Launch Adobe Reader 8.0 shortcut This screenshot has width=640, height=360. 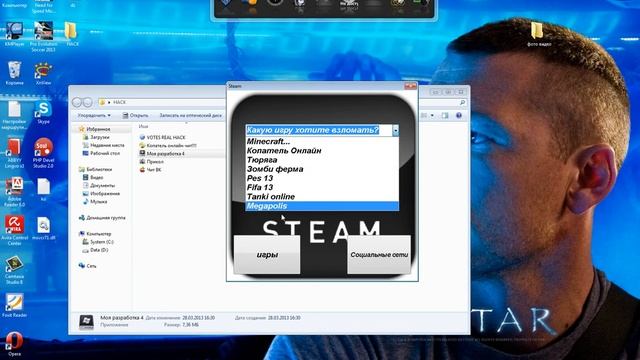point(15,192)
